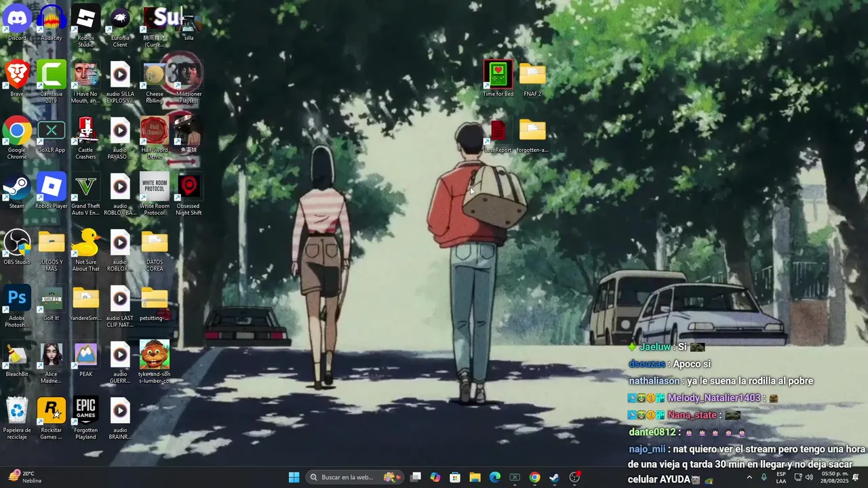Click the 'Buscar en la web' search box
868x488 pixels.
(354, 477)
